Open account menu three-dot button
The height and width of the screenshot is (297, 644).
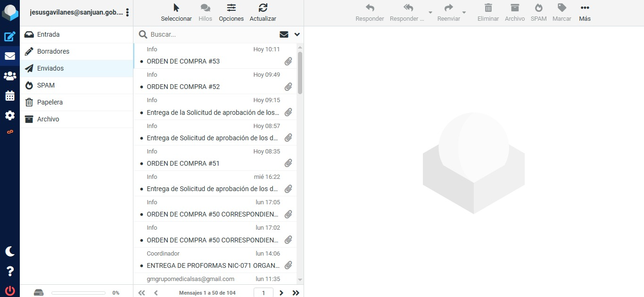click(127, 13)
